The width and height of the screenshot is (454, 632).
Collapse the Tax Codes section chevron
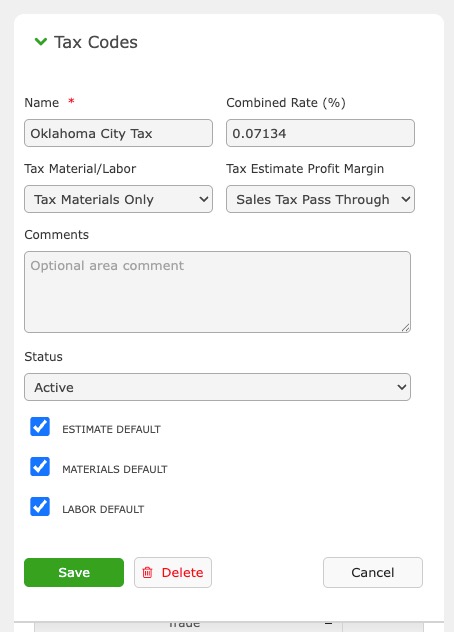[x=41, y=42]
